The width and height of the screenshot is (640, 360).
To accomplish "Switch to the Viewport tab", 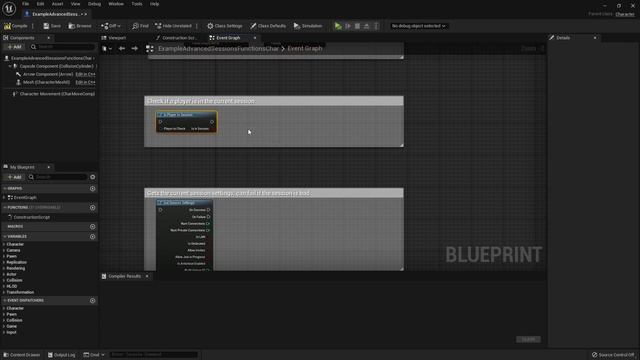I will (114, 38).
